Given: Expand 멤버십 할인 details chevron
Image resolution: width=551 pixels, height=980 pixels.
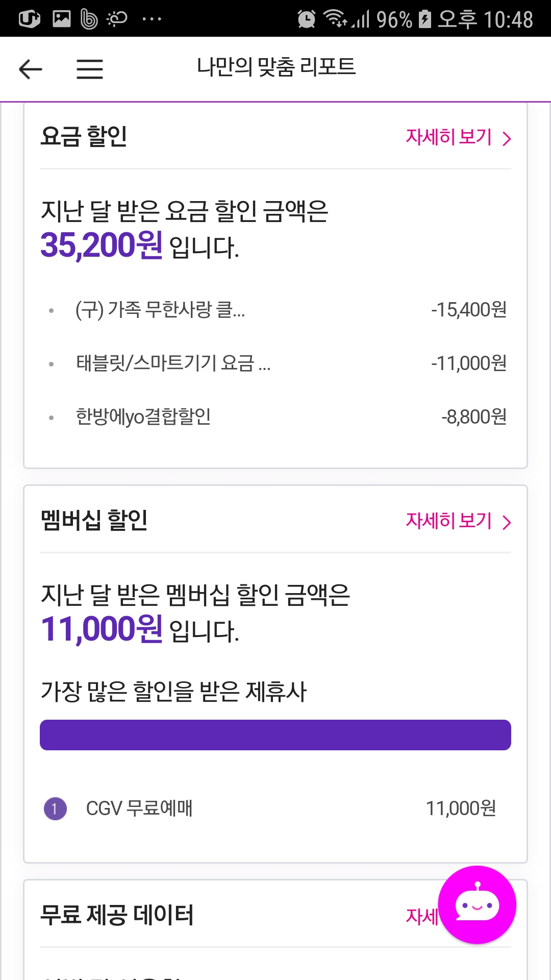Looking at the screenshot, I should (507, 522).
